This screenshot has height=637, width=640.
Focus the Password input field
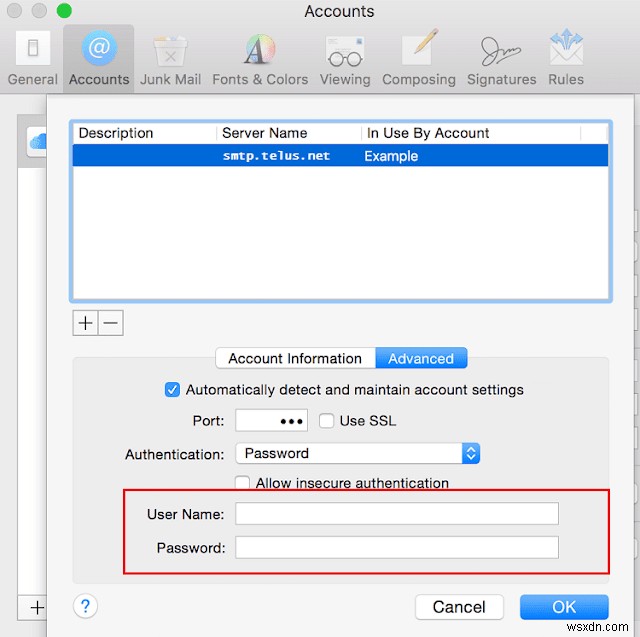tap(397, 547)
